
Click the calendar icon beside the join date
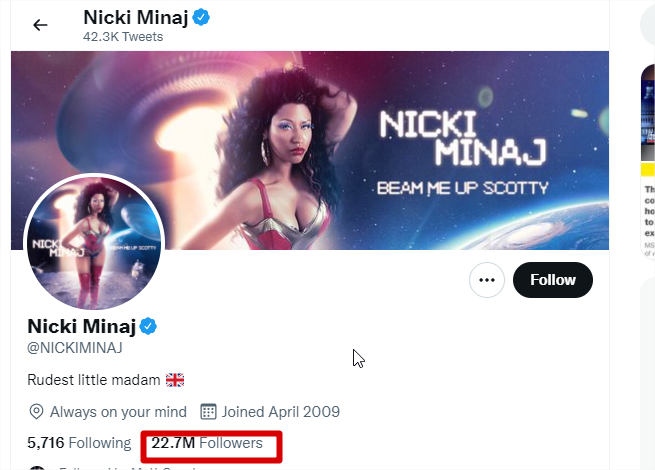[x=209, y=412]
